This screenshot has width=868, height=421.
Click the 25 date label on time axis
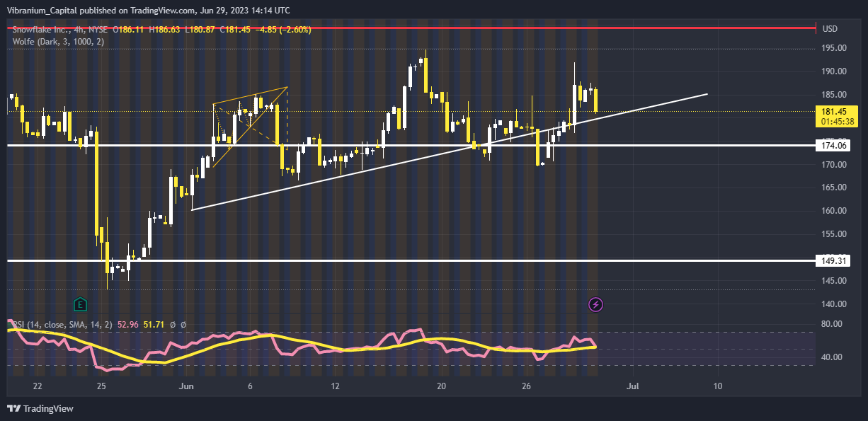tap(101, 386)
